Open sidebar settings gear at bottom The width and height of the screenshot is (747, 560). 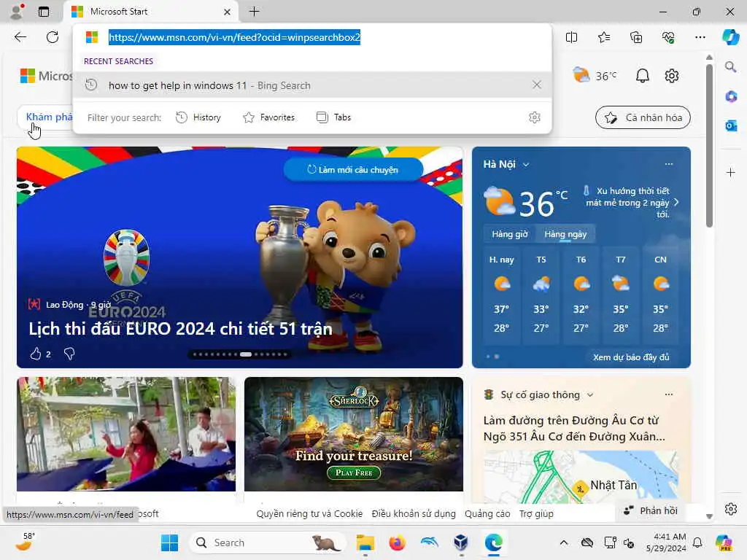click(730, 509)
